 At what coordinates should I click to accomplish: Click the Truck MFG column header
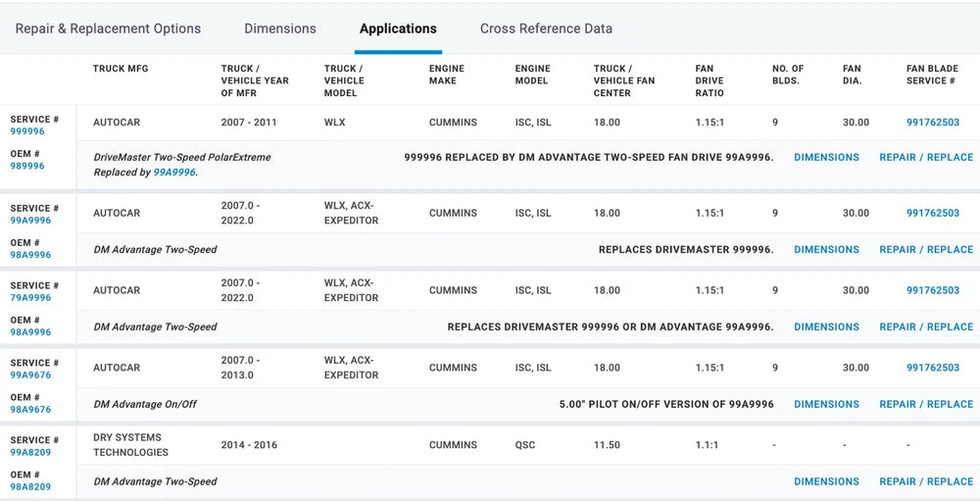pos(121,69)
